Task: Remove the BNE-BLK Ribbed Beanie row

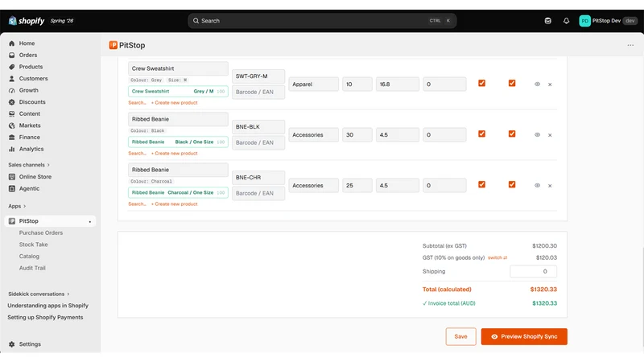Action: pyautogui.click(x=550, y=135)
